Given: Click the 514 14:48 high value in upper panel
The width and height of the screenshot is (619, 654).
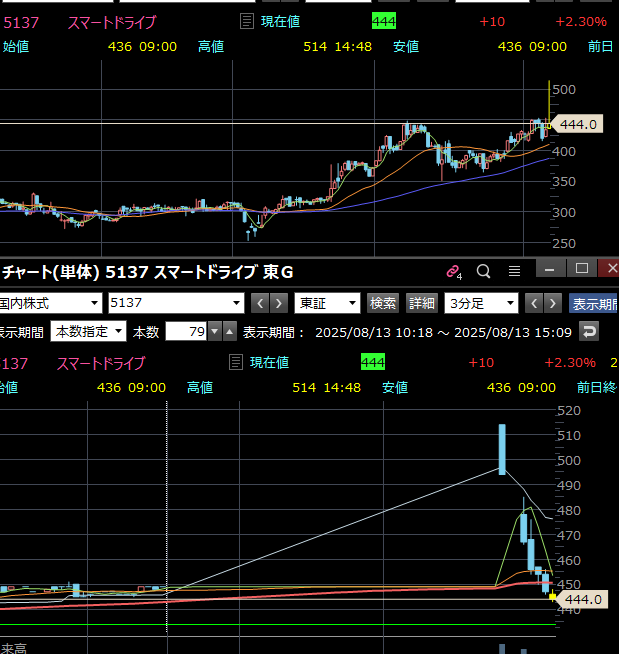Looking at the screenshot, I should click(337, 46).
